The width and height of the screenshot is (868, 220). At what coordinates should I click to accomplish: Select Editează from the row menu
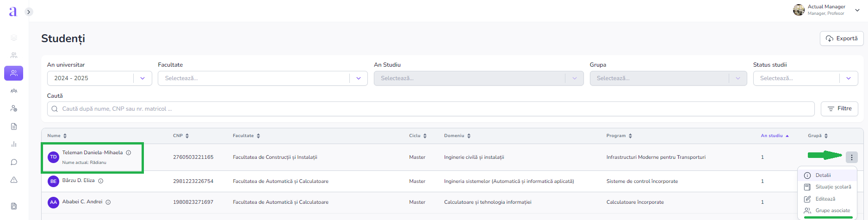click(825, 199)
